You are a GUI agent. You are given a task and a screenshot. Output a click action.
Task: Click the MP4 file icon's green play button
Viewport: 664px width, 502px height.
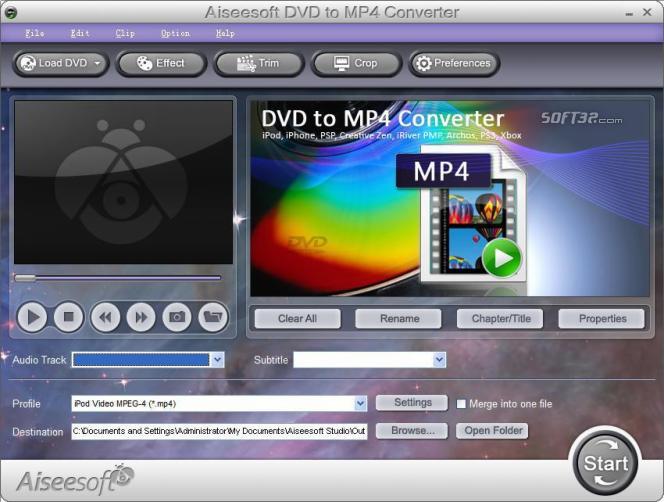(502, 258)
